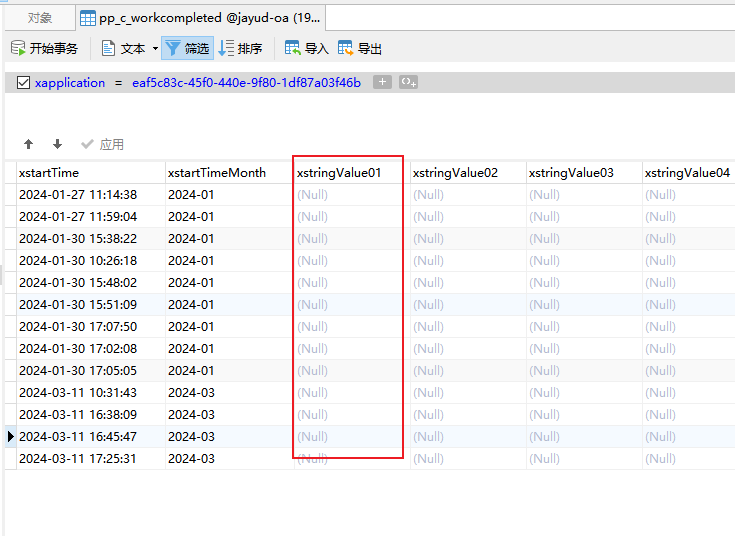The width and height of the screenshot is (735, 536).
Task: Click the Export (导出) icon
Action: (346, 48)
